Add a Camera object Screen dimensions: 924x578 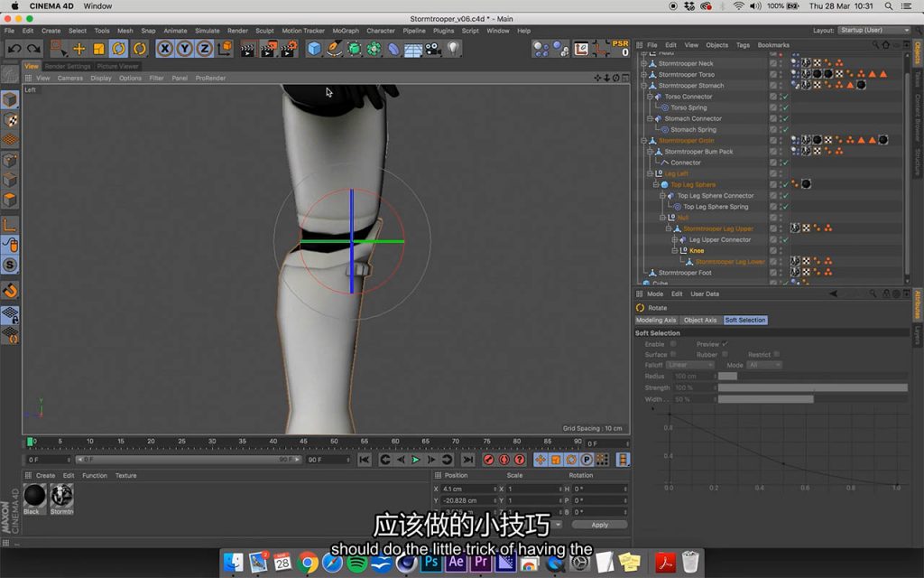(433, 49)
